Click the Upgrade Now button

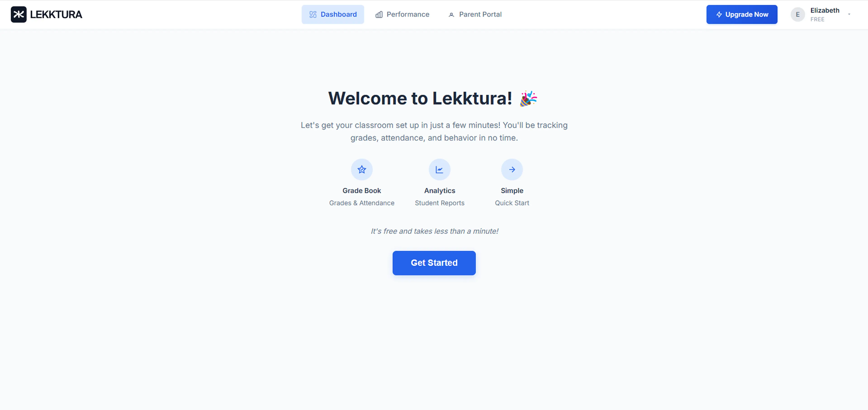pos(742,14)
